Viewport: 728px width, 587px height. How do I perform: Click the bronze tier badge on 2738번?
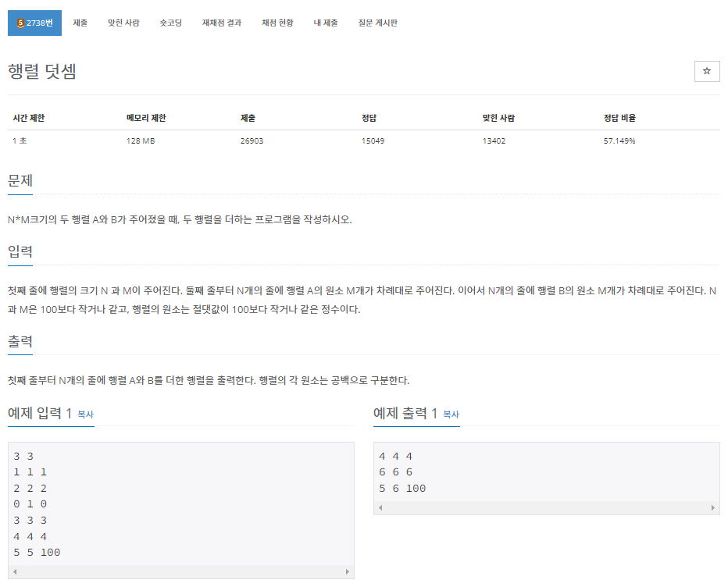pyautogui.click(x=20, y=23)
